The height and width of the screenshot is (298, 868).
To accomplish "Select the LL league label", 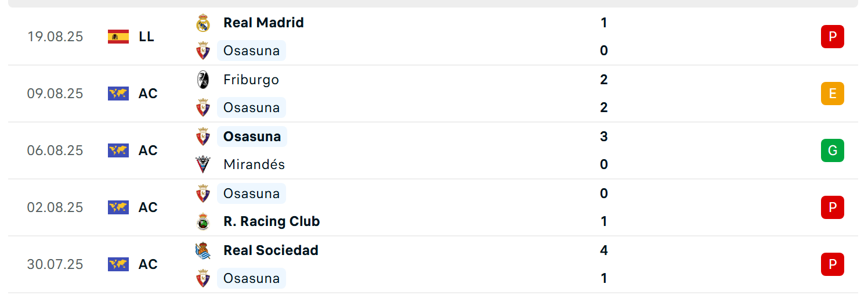I will (146, 37).
